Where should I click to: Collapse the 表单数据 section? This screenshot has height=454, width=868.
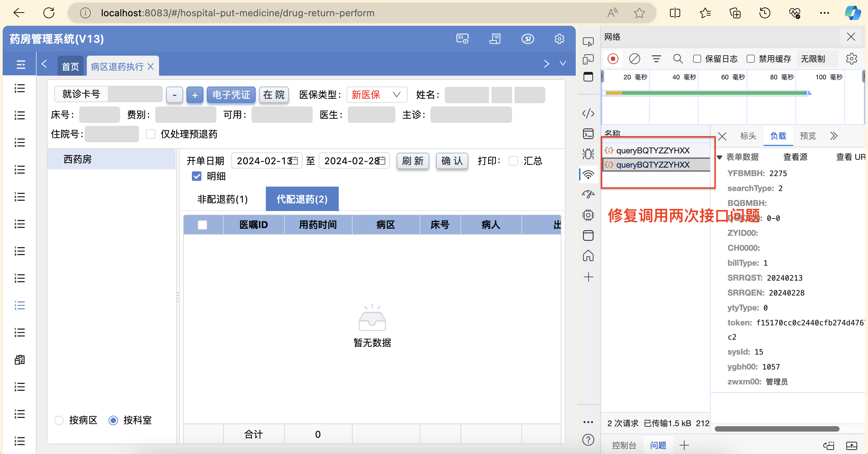[x=720, y=157]
